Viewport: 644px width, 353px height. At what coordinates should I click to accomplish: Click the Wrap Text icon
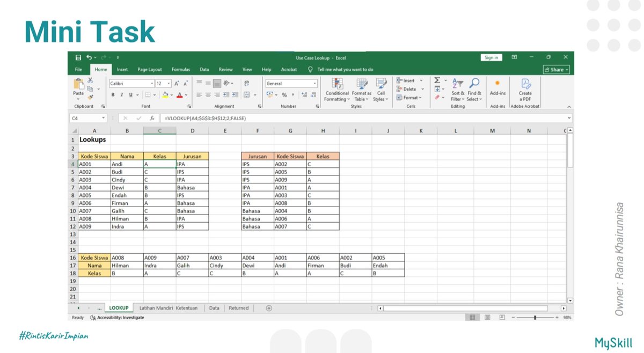pyautogui.click(x=247, y=84)
